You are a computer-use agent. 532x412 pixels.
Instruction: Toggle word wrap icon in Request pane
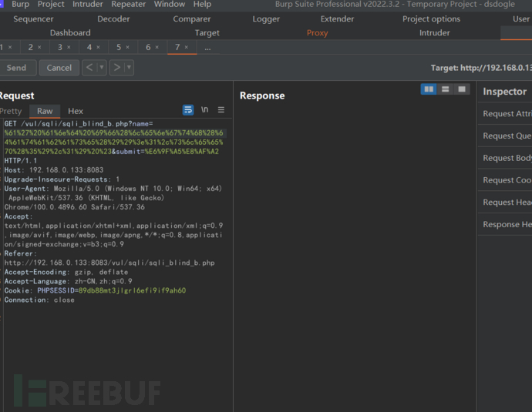click(188, 110)
